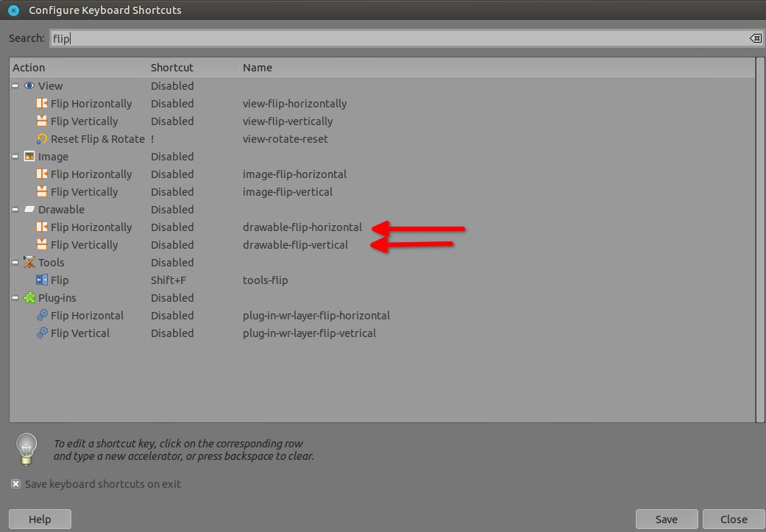This screenshot has width=766, height=532.
Task: Click the View group eye icon
Action: 29,85
